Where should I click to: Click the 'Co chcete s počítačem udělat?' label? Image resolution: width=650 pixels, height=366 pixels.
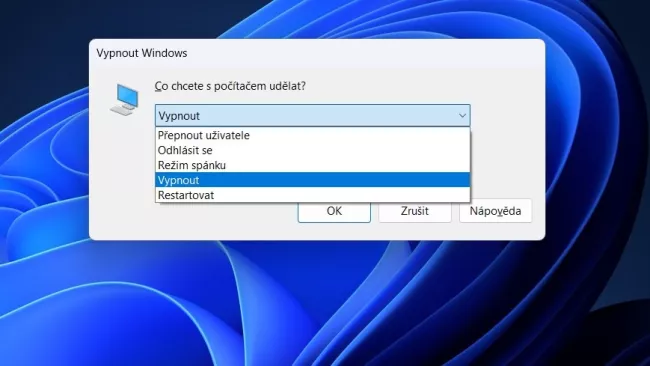point(230,86)
